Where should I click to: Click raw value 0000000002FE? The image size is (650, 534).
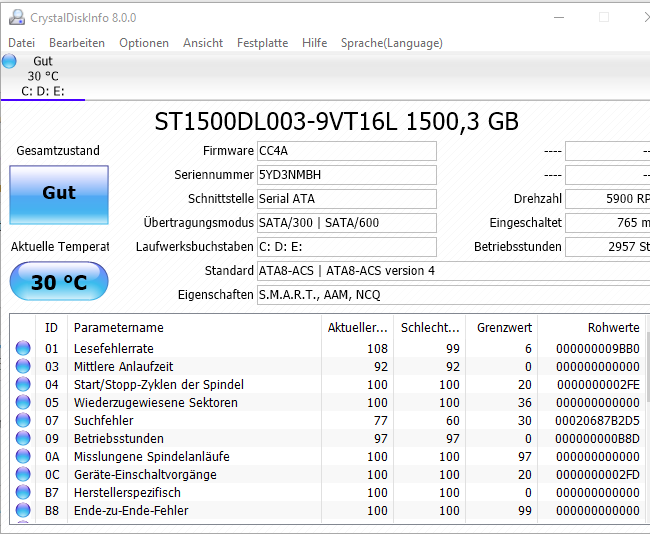(x=599, y=384)
